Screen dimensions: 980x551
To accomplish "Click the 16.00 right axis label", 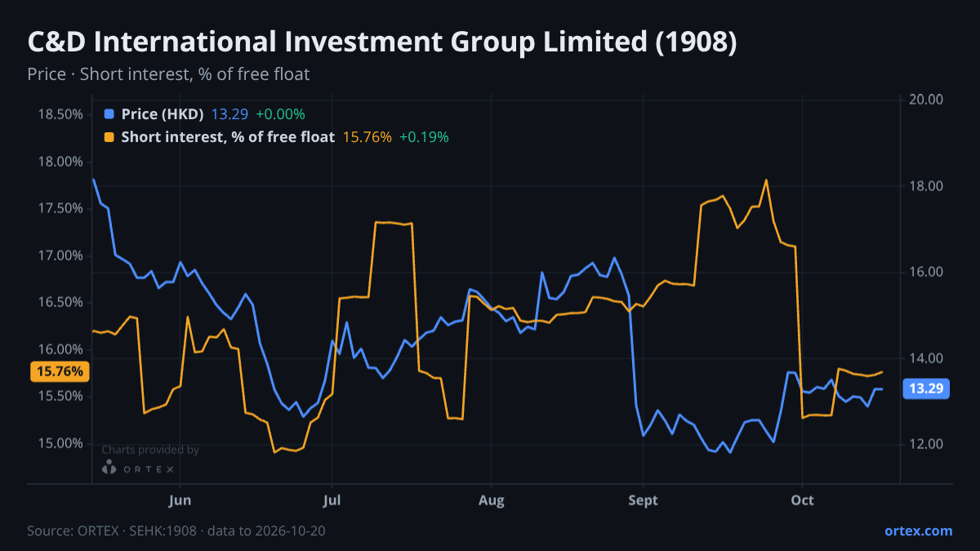I will 927,272.
